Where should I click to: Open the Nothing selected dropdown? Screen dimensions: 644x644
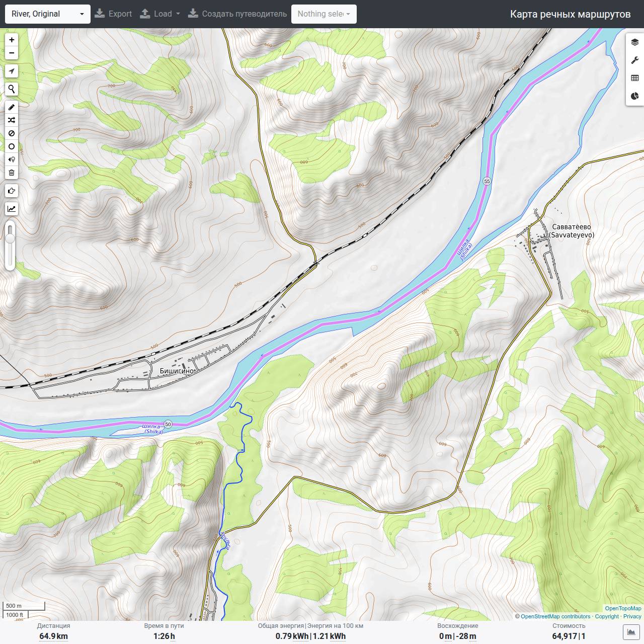[x=324, y=14]
